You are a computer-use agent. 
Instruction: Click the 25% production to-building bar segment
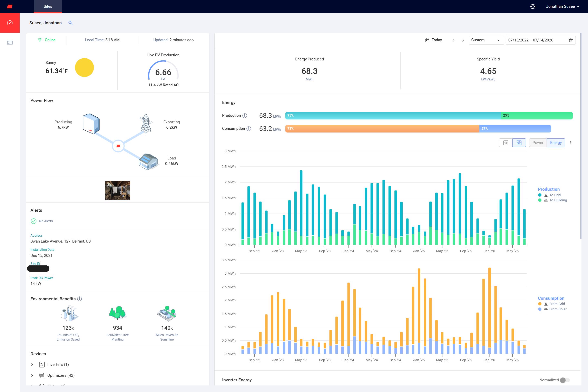tap(537, 116)
